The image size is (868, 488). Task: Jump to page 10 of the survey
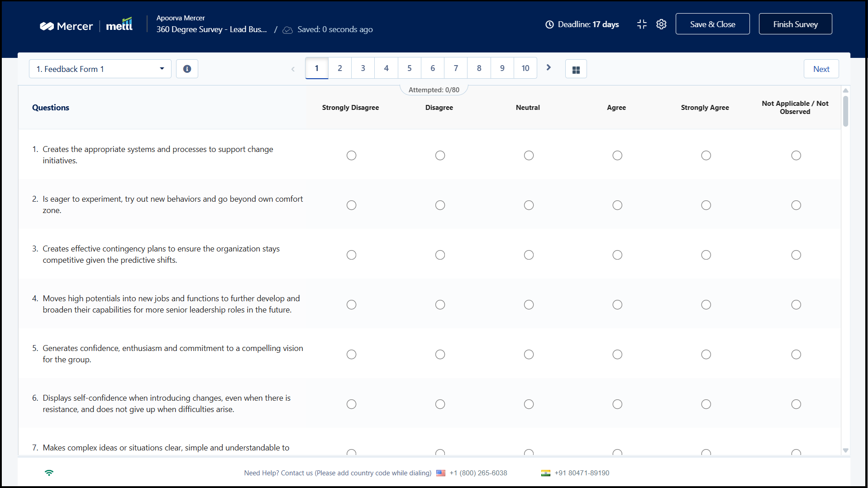(x=525, y=68)
